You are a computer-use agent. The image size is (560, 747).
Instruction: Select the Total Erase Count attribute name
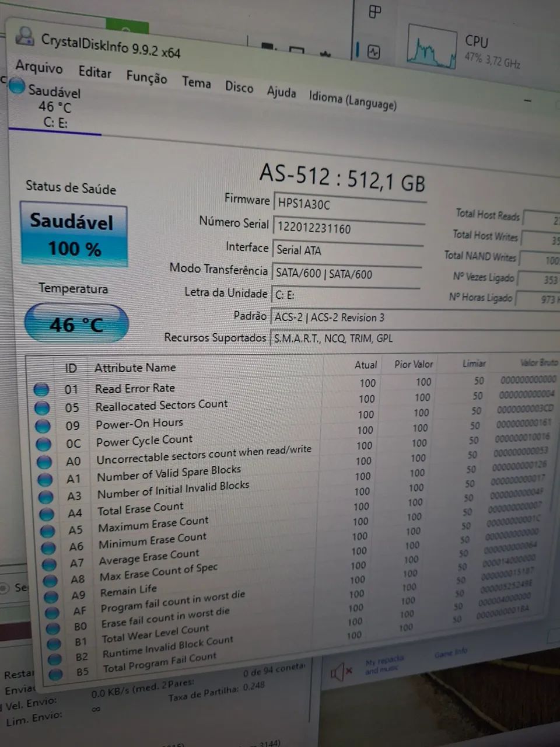point(140,509)
